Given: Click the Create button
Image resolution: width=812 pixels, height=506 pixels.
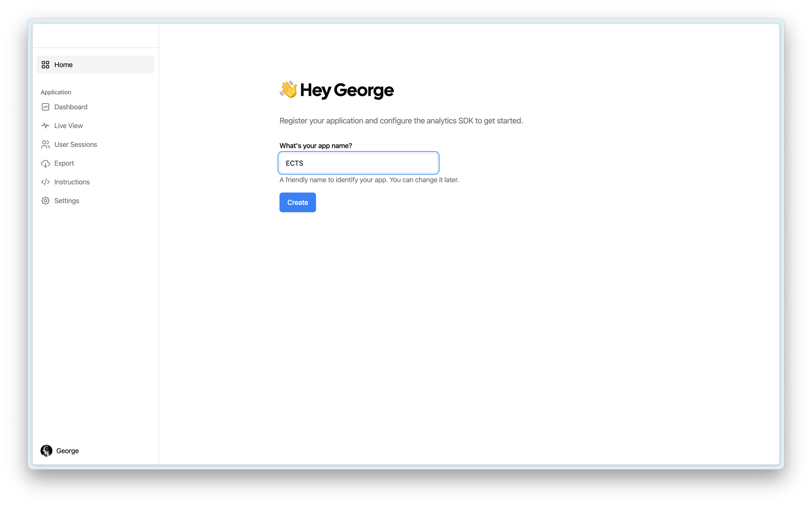Looking at the screenshot, I should coord(298,202).
